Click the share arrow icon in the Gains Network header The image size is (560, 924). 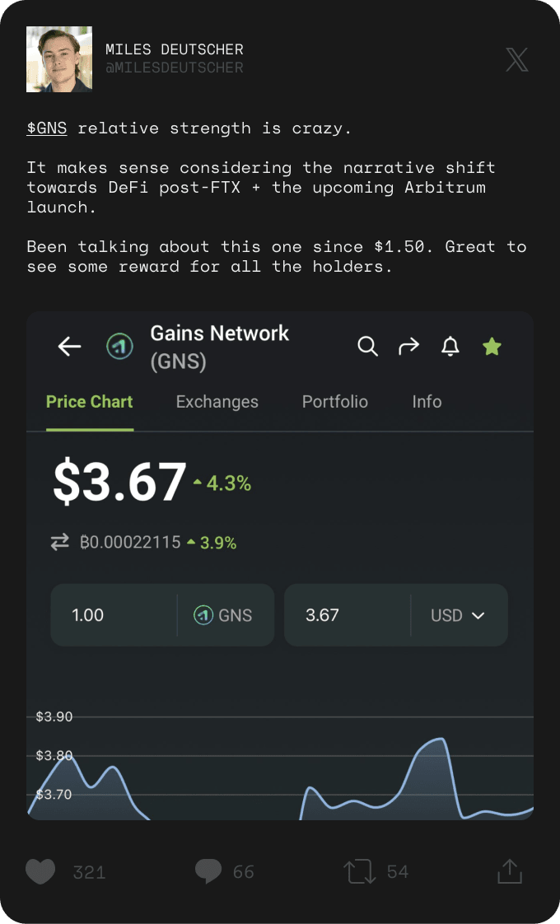tap(408, 347)
